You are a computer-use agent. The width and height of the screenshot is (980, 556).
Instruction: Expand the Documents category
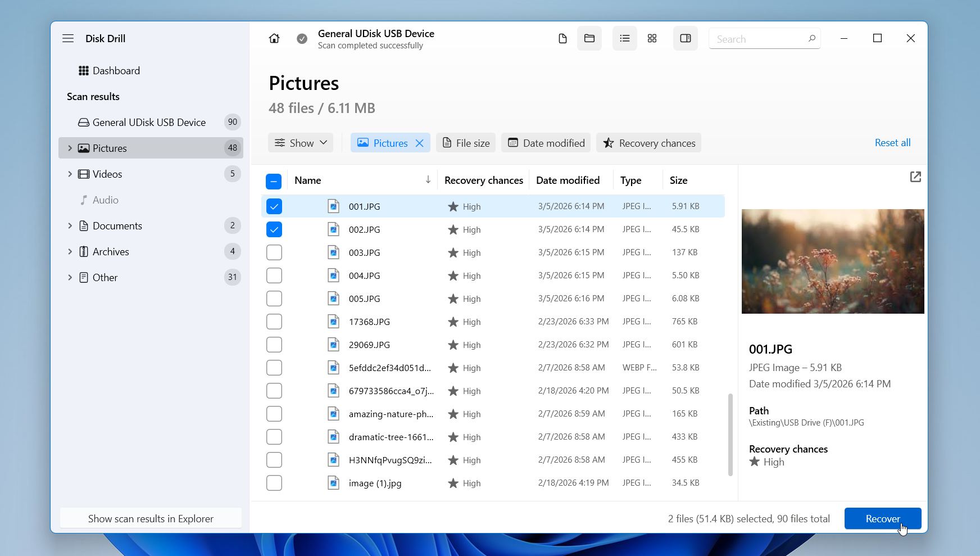click(x=70, y=225)
